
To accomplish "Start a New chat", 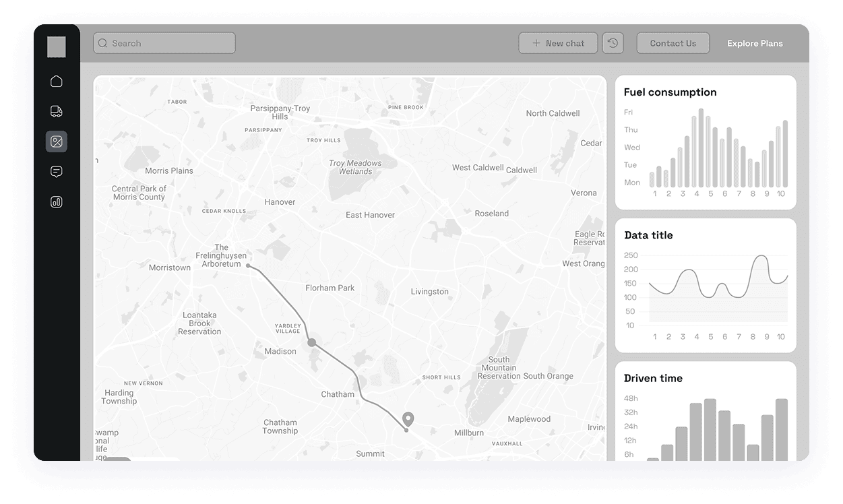I will (x=558, y=42).
